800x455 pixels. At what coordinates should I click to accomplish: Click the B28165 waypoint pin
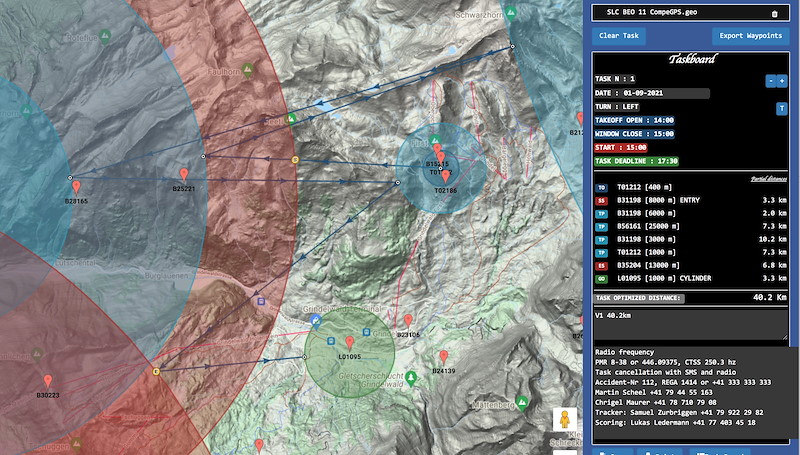pyautogui.click(x=76, y=187)
